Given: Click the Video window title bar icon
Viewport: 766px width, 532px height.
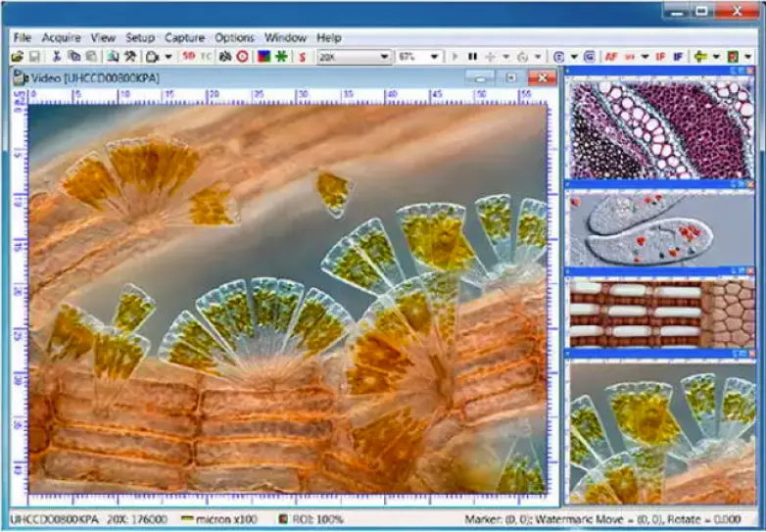Looking at the screenshot, I should (x=20, y=78).
